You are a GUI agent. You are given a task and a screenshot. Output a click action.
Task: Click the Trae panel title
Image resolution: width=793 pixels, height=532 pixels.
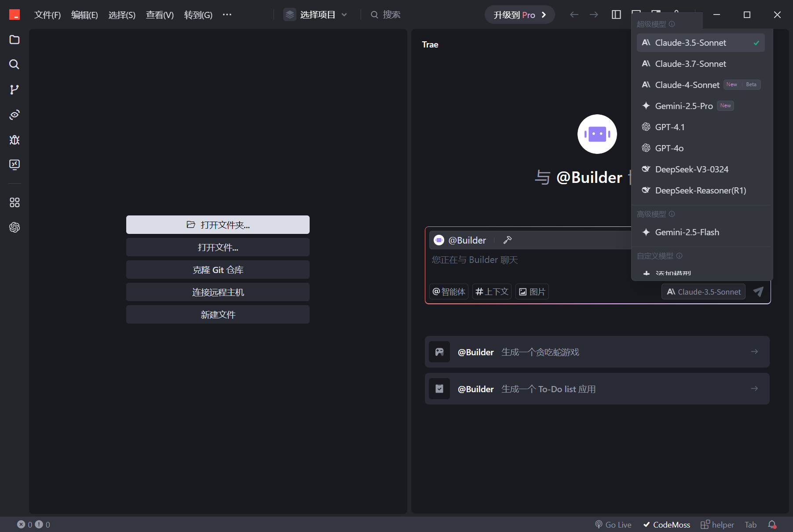[430, 44]
